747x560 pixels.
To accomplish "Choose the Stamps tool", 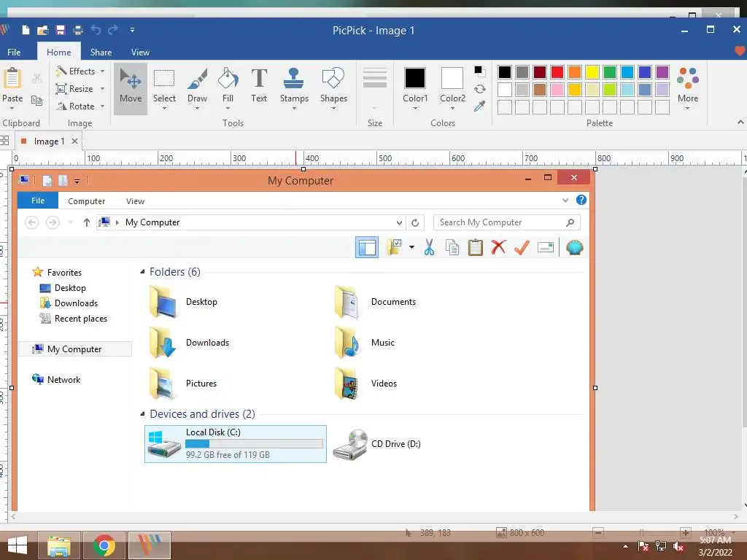I will (294, 88).
